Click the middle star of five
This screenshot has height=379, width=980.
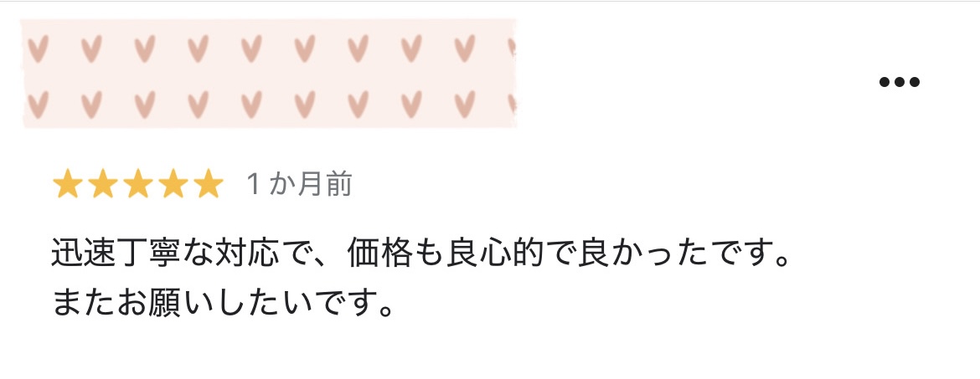[x=137, y=184]
